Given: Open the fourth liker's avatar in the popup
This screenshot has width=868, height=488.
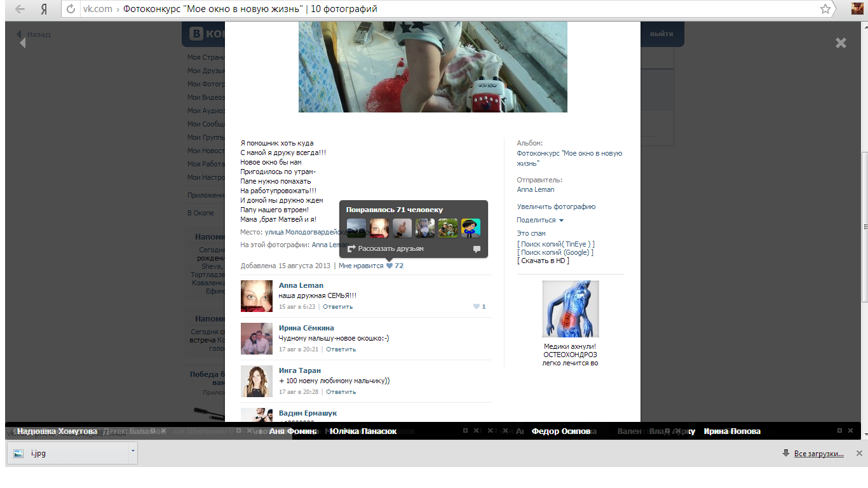Looking at the screenshot, I should [x=425, y=228].
